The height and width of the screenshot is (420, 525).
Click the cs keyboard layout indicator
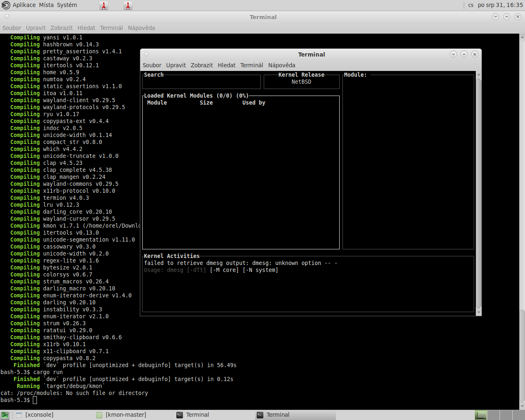pos(471,5)
